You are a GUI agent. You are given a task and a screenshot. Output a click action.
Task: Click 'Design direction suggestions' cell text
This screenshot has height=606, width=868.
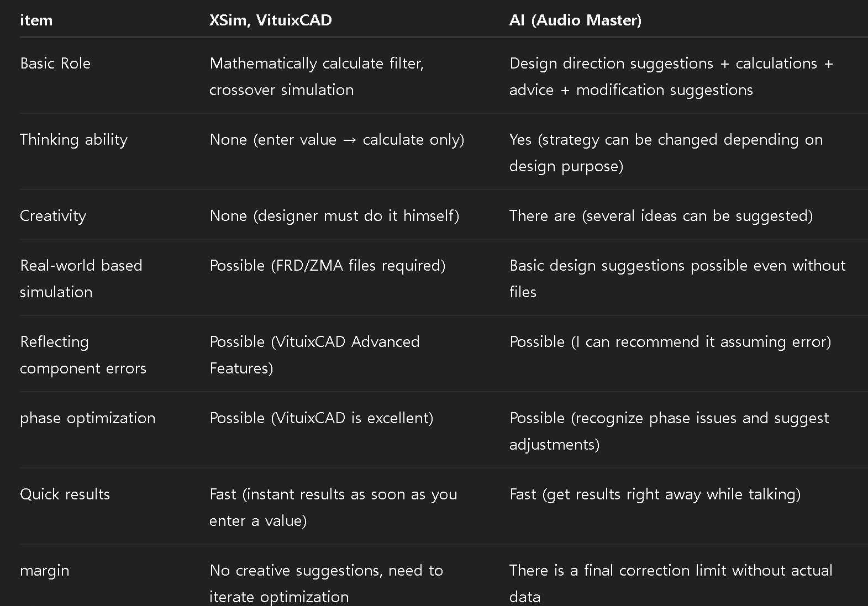pos(612,64)
